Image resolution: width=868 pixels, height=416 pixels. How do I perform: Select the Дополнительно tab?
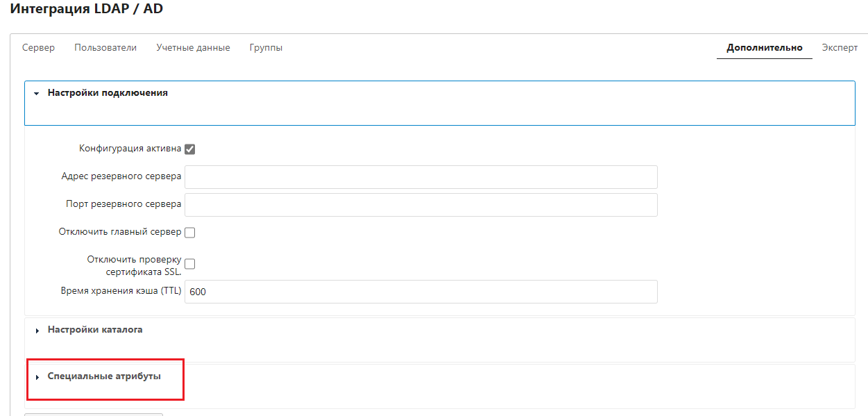pyautogui.click(x=764, y=48)
